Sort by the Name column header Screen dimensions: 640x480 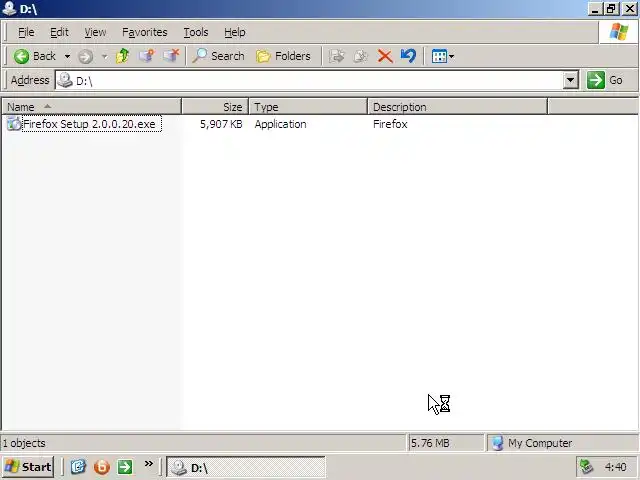coord(91,107)
